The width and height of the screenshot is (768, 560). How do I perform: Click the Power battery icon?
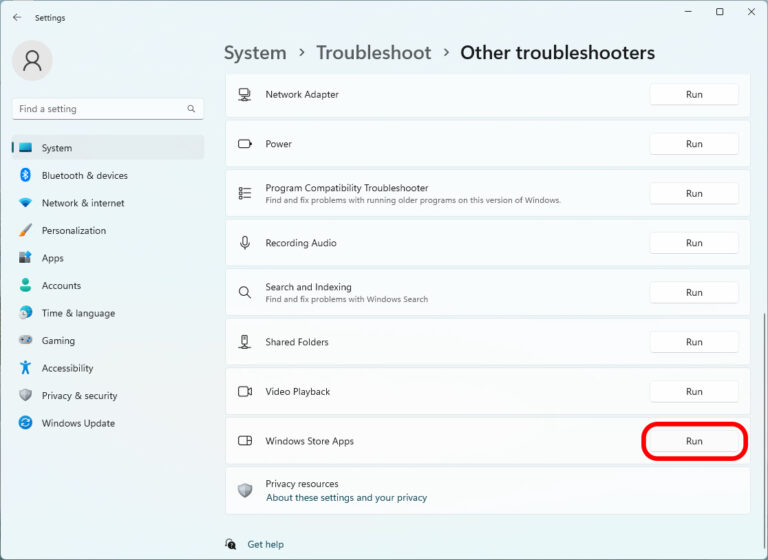(x=245, y=144)
